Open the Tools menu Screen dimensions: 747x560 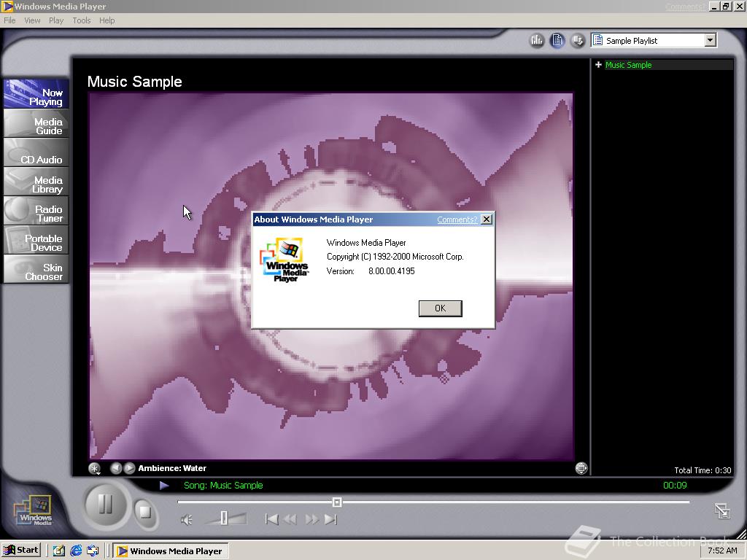(82, 20)
